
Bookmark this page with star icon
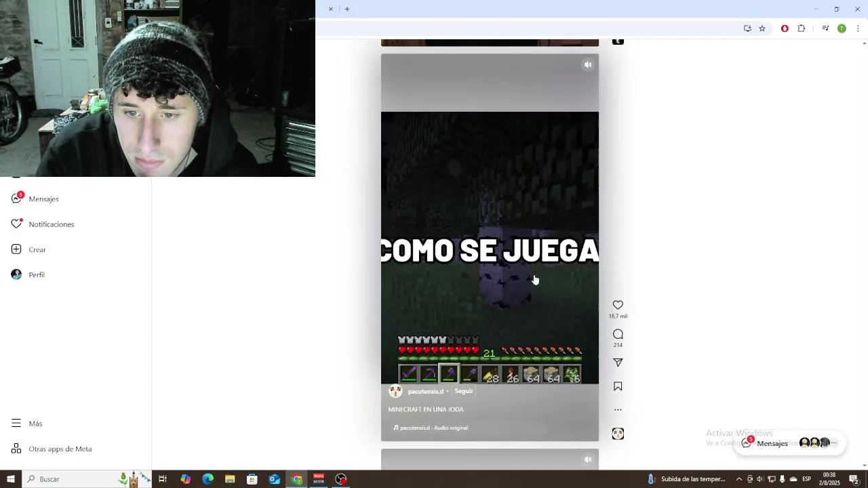coord(762,28)
